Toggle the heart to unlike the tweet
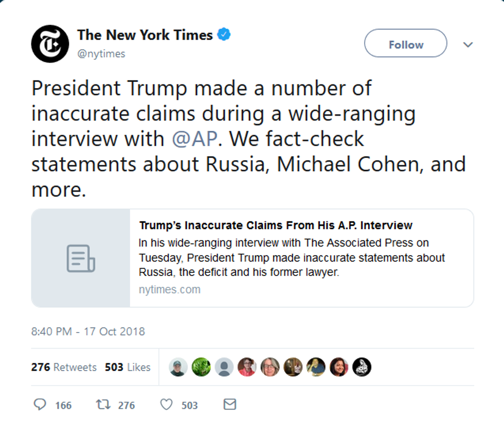Viewport: 504px width, 434px height. coord(166,405)
